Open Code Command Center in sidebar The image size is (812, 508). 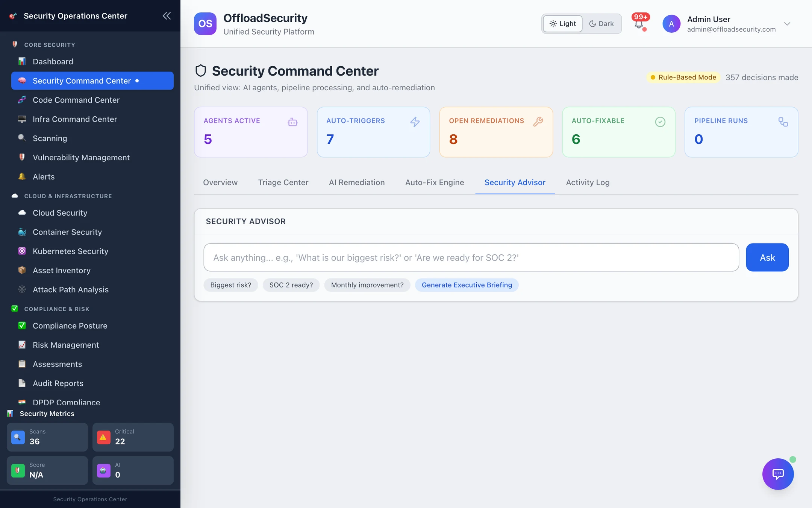pyautogui.click(x=92, y=100)
